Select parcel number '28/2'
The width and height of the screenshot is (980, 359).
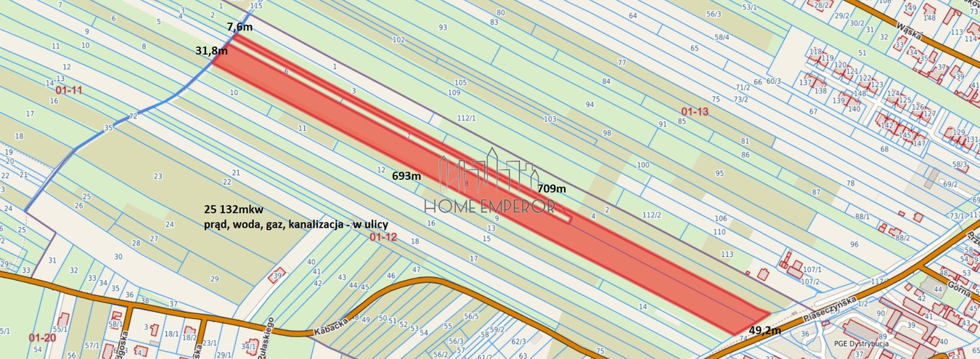(x=822, y=5)
